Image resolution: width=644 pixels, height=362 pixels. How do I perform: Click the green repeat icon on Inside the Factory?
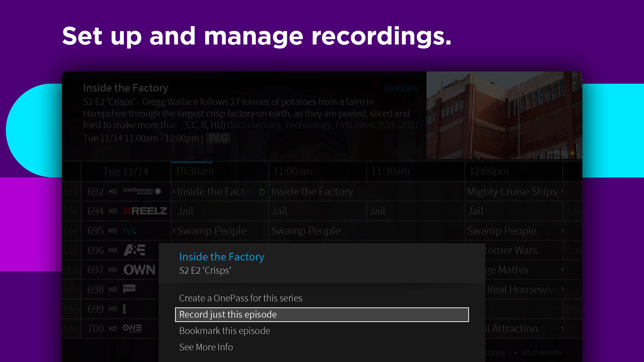(x=262, y=192)
